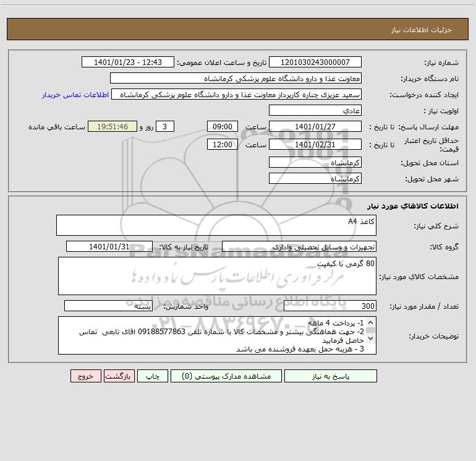Open اطلاعات تماس خریدار link

pyautogui.click(x=75, y=95)
